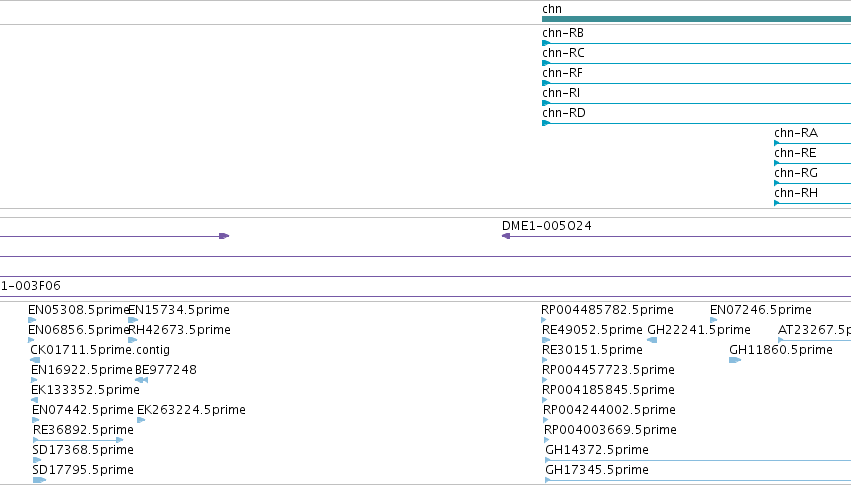851x485 pixels.
Task: Click the start arrowhead of chn-RB
Action: click(546, 43)
